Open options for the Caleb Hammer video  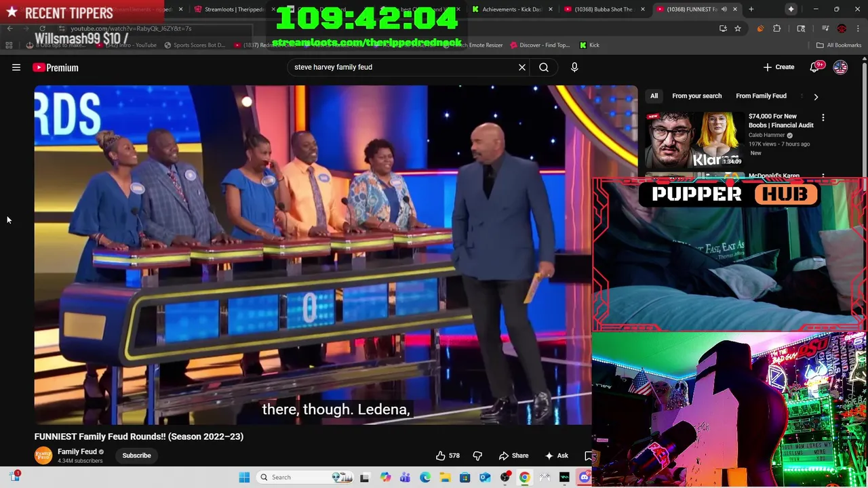(x=823, y=118)
